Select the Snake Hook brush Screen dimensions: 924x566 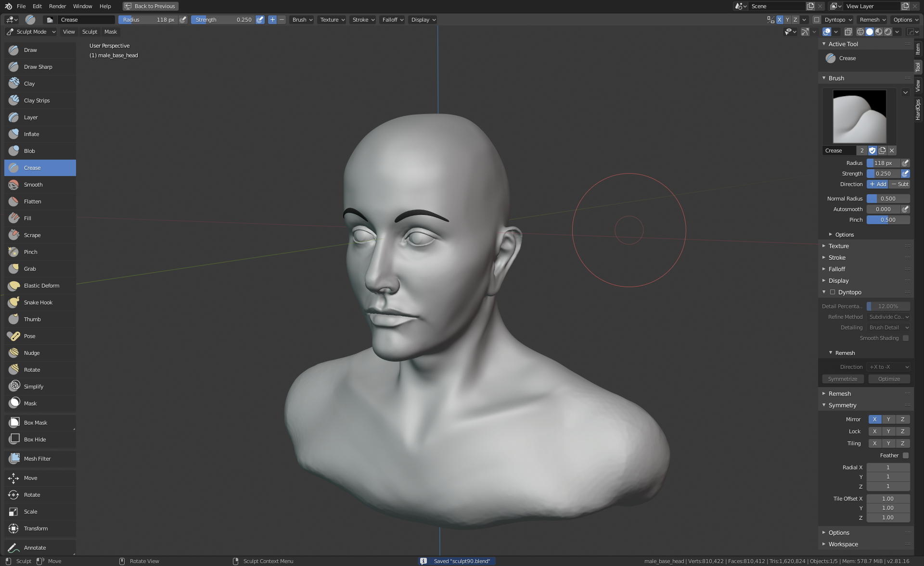38,302
